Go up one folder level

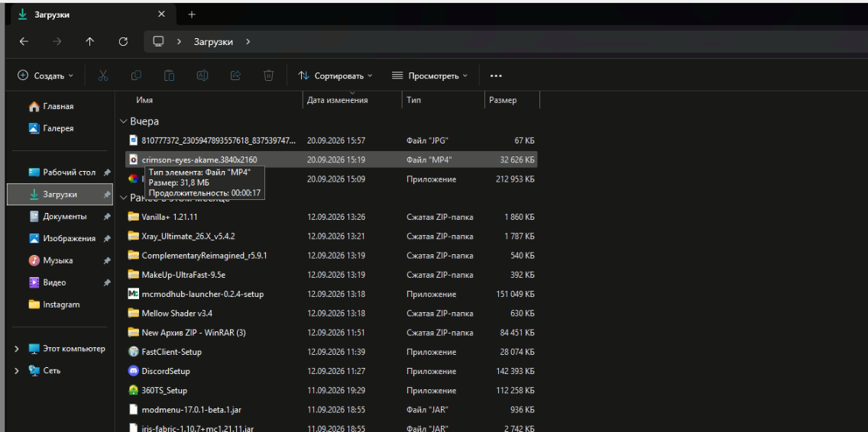pos(89,41)
